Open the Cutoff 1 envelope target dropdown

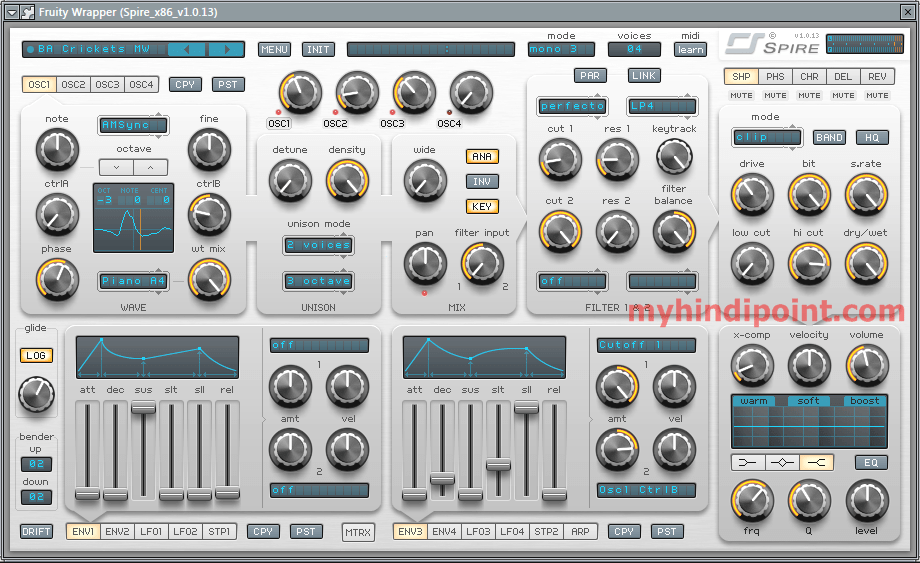tap(647, 345)
